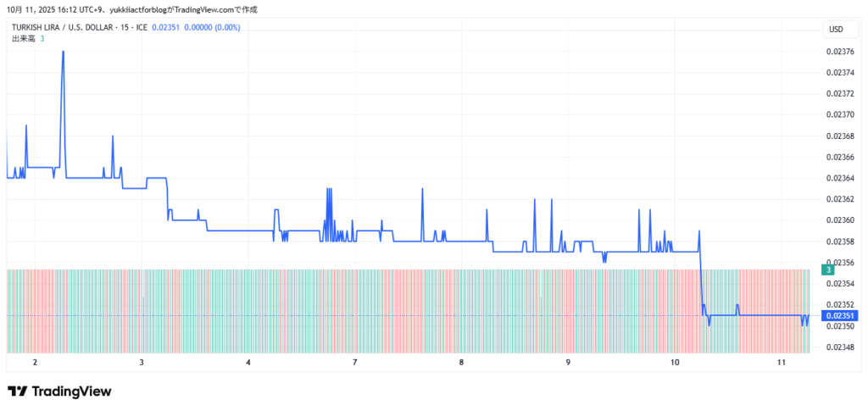Image resolution: width=868 pixels, height=411 pixels.
Task: Click date label 11 on time axis
Action: (782, 363)
